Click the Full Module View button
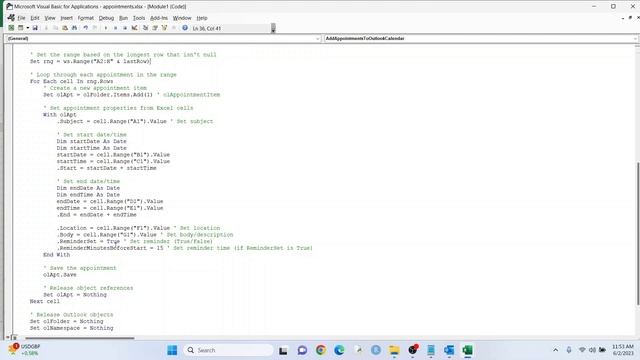Viewport: 640px width, 360px height. click(x=14, y=338)
